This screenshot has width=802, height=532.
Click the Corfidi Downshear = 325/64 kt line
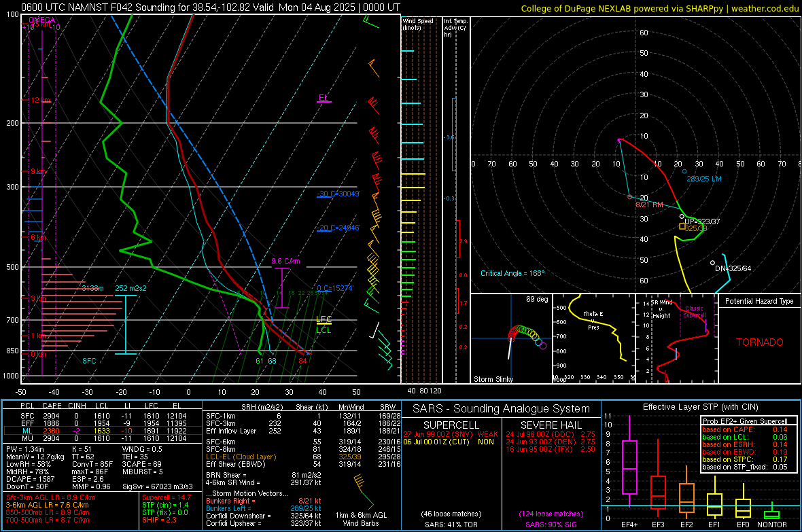(264, 516)
